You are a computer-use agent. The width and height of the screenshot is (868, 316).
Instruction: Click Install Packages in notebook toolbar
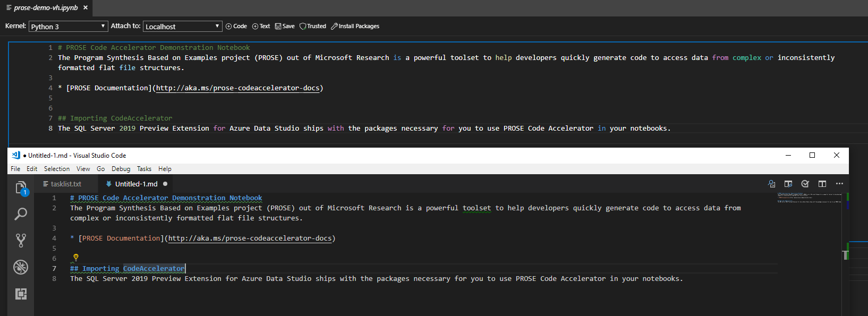355,26
